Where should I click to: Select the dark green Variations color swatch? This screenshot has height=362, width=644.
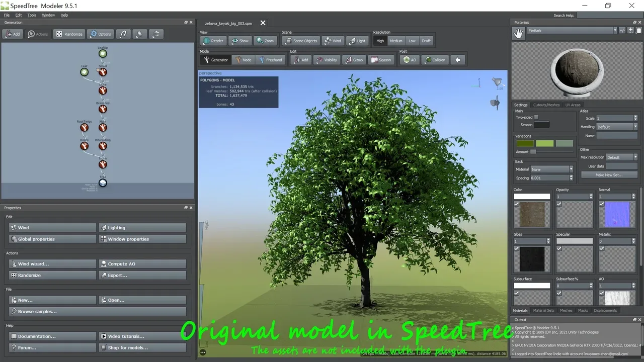pyautogui.click(x=525, y=143)
